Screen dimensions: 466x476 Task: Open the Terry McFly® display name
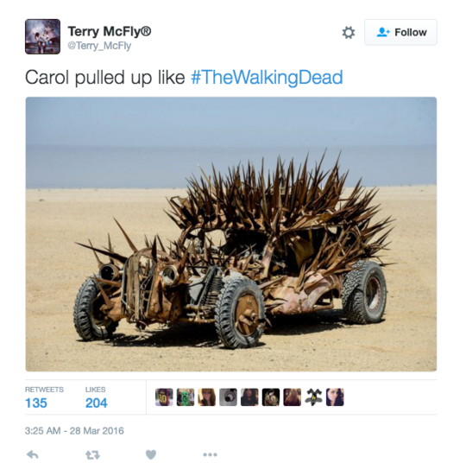point(109,31)
